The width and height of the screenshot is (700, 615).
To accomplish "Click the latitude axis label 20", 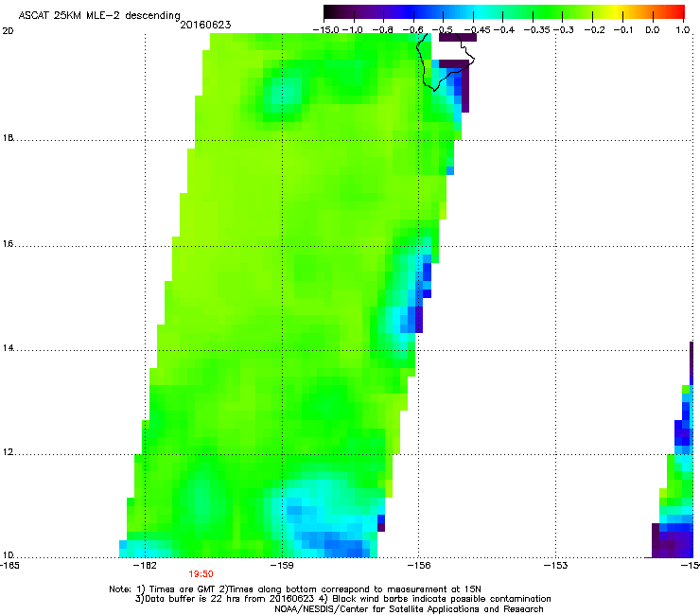I will coord(8,31).
